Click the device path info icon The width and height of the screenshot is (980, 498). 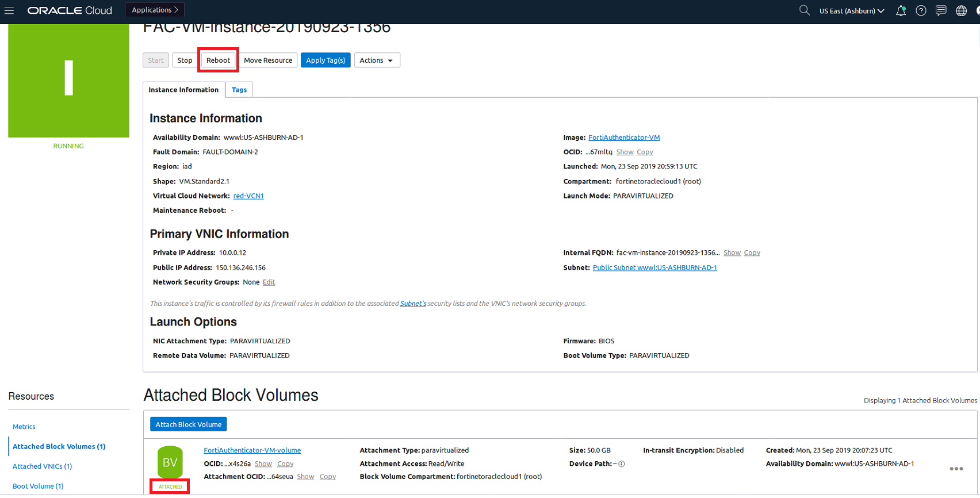tap(622, 464)
